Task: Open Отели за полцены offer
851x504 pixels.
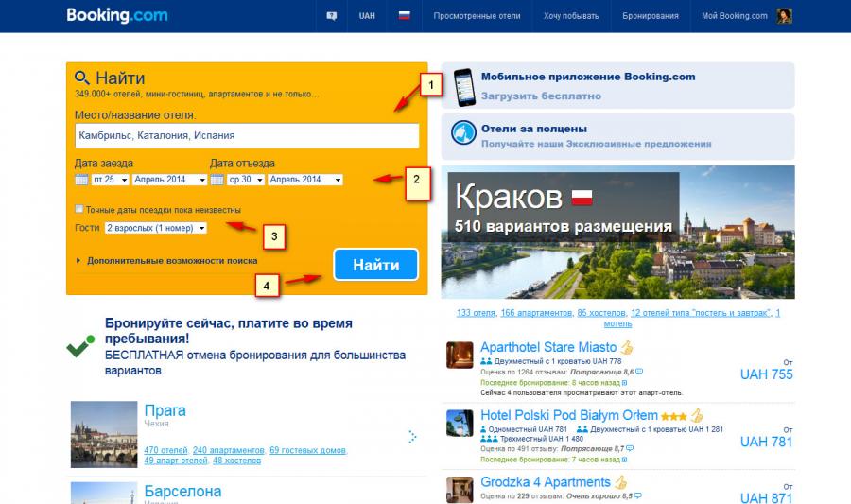Action: pos(534,130)
